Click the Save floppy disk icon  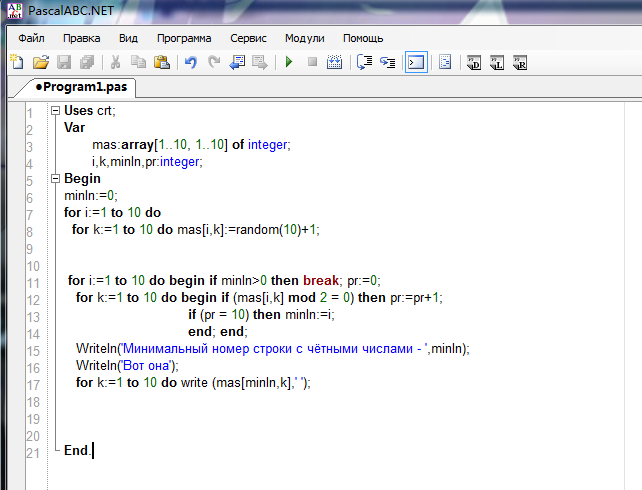pyautogui.click(x=64, y=62)
